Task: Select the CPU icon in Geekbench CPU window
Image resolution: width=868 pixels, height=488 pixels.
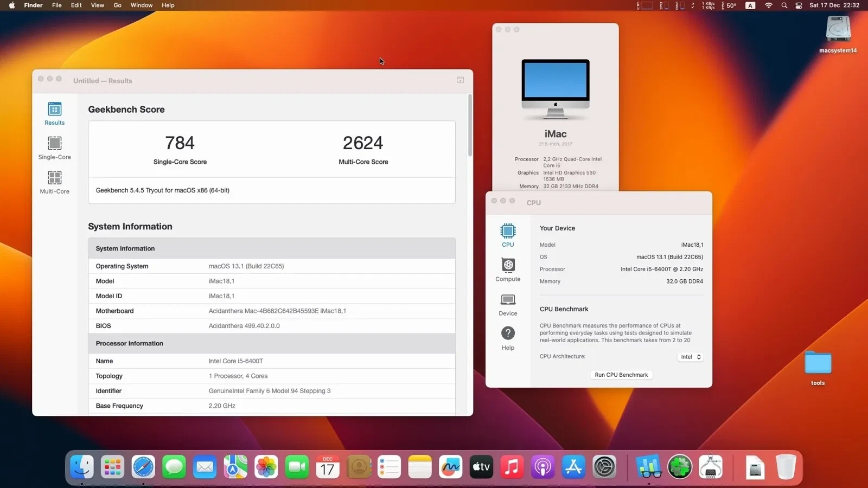Action: [508, 235]
